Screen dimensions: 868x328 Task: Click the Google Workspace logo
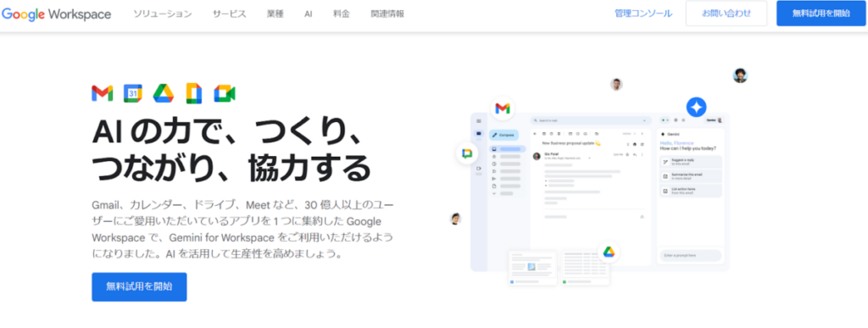[56, 14]
